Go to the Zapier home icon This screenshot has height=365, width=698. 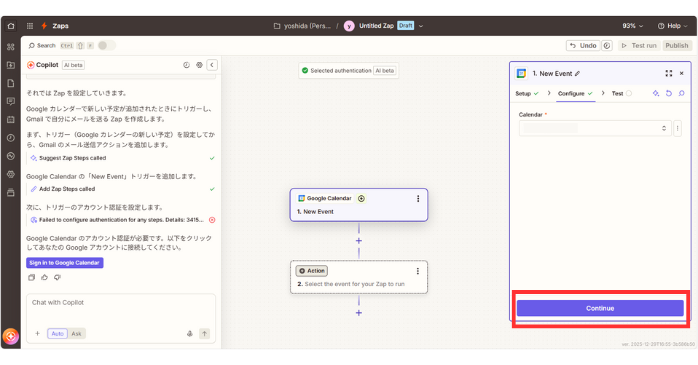pos(11,26)
